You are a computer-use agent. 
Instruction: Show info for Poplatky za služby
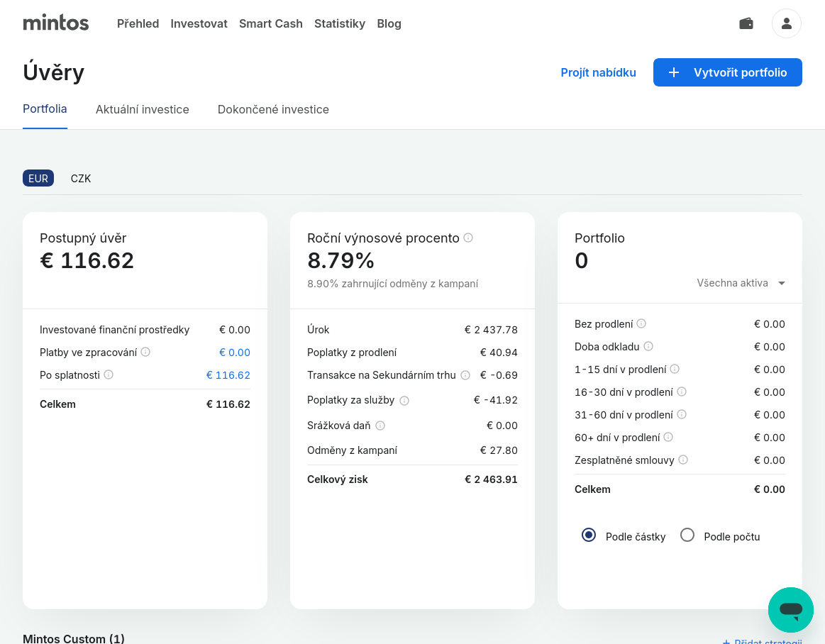tap(404, 400)
